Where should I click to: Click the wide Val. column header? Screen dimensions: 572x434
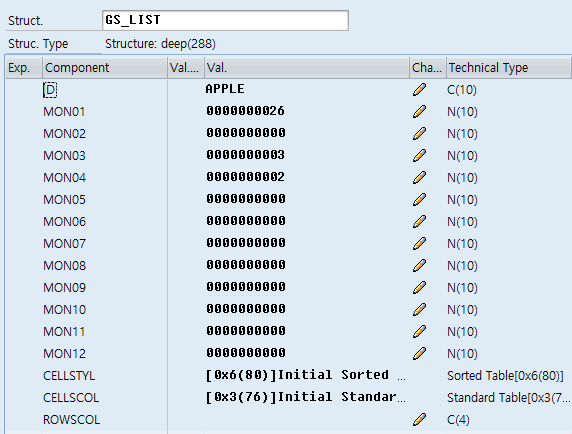pos(307,67)
